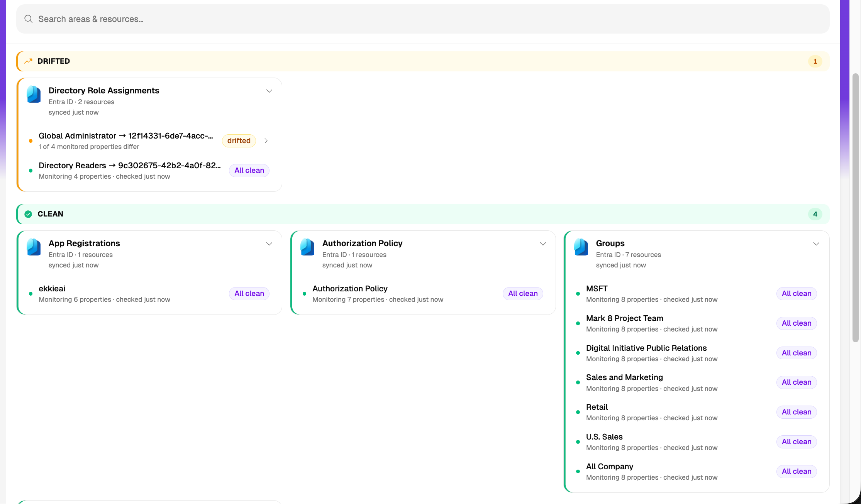
Task: Select the U.S. Sales group row
Action: coord(697,442)
